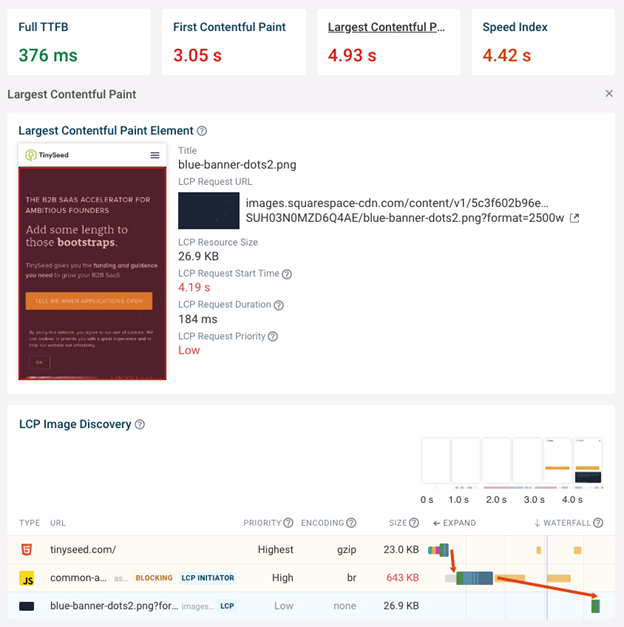Image resolution: width=624 pixels, height=627 pixels.
Task: Click image type icon in blue-banner-dots2 row
Action: pos(26,606)
